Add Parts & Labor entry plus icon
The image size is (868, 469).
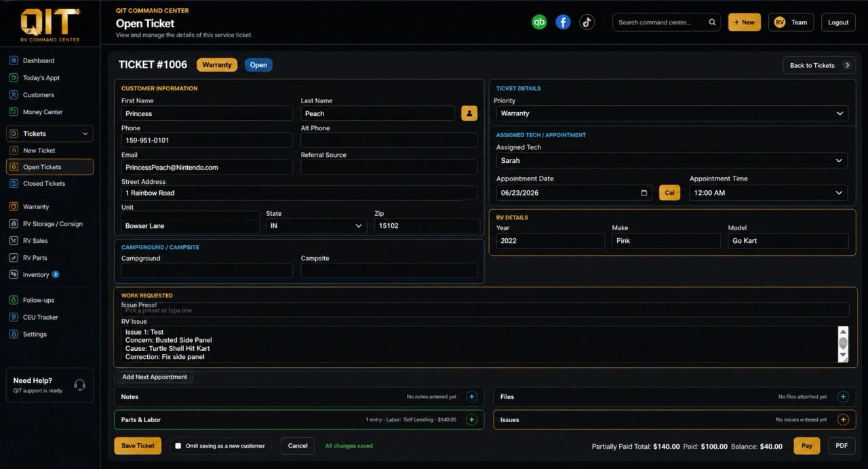pyautogui.click(x=472, y=419)
